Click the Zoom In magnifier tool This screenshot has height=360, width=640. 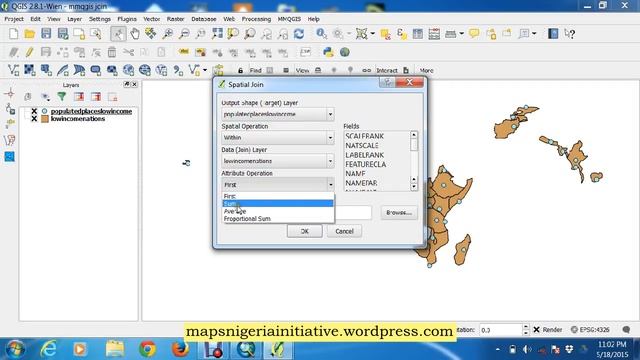(167, 34)
